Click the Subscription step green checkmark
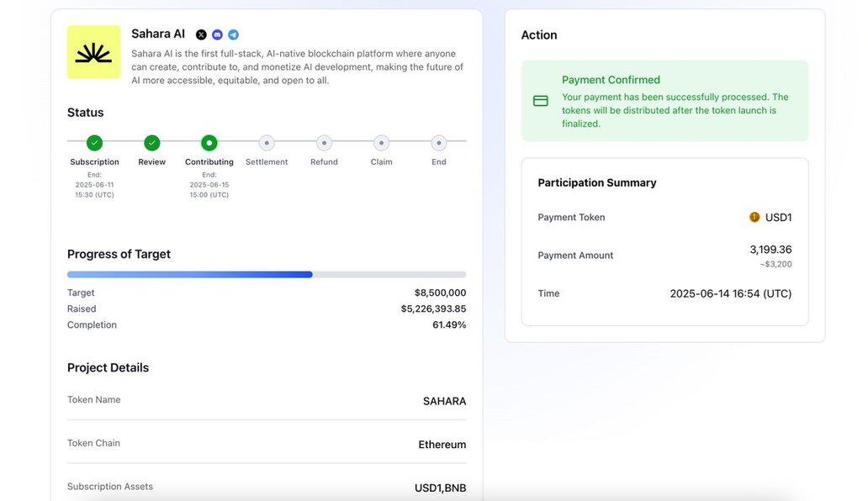The height and width of the screenshot is (501, 868). (94, 143)
